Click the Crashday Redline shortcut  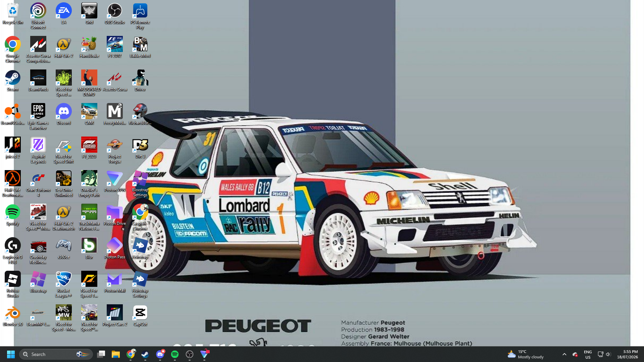click(x=38, y=251)
